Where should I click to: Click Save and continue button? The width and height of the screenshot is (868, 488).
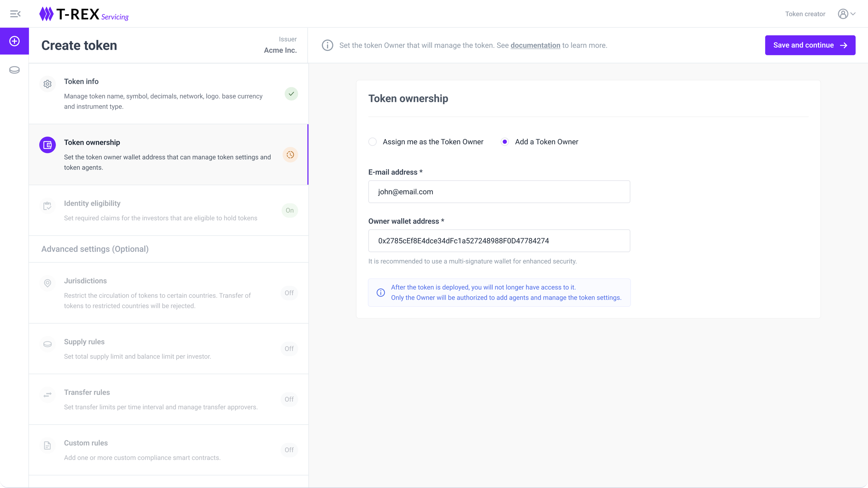[x=810, y=45]
